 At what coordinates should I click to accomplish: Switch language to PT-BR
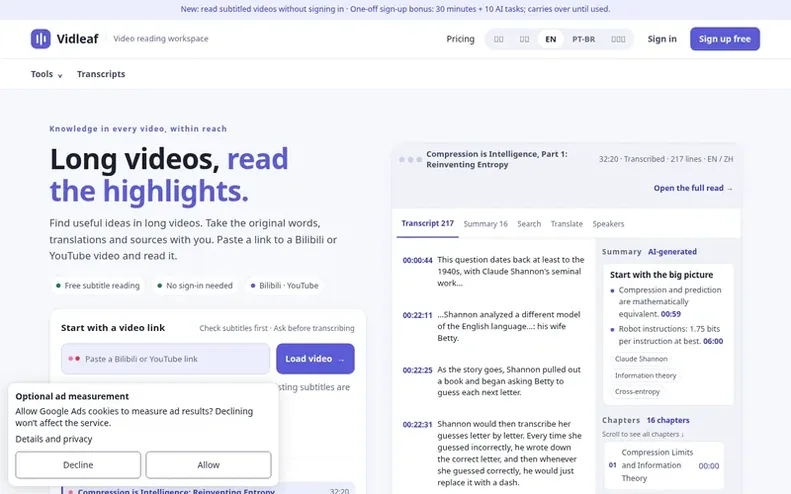coord(583,39)
